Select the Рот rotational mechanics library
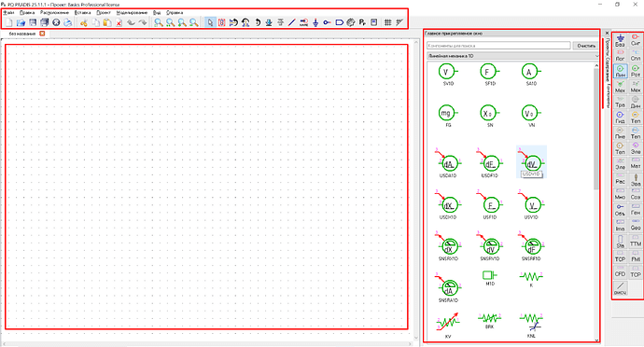The width and height of the screenshot is (644, 347). pos(636,71)
